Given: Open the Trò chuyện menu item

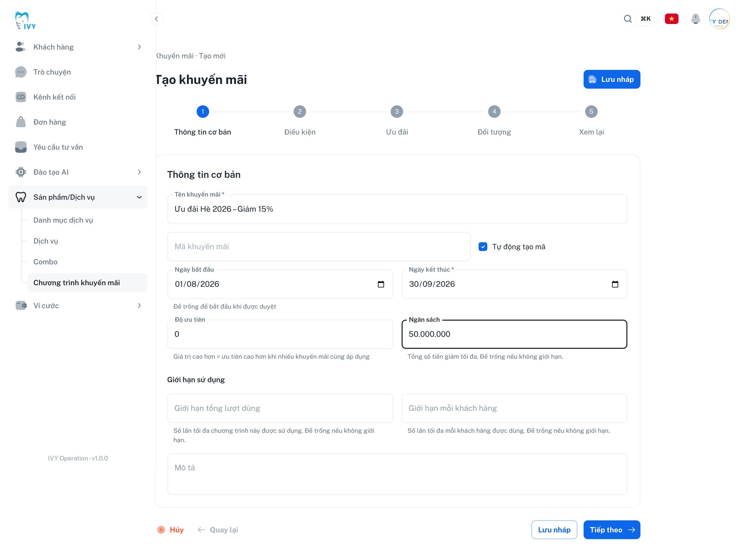Looking at the screenshot, I should click(78, 72).
